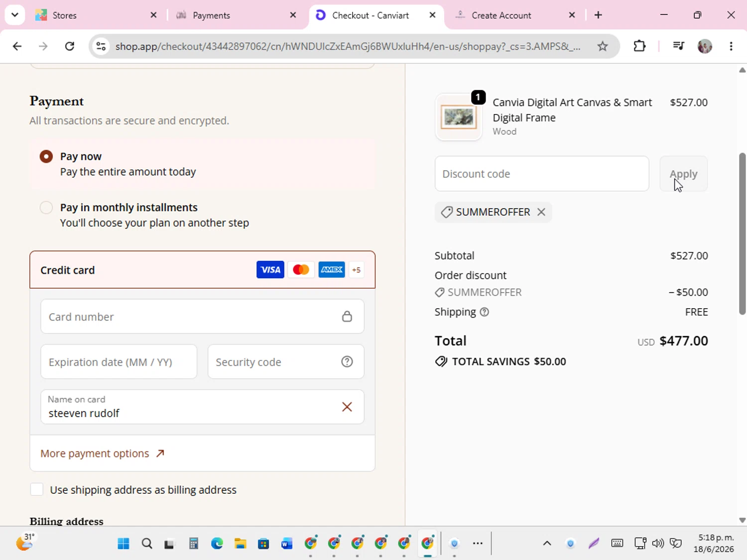The width and height of the screenshot is (747, 560).
Task: Open the Calculator from the taskbar
Action: click(194, 544)
